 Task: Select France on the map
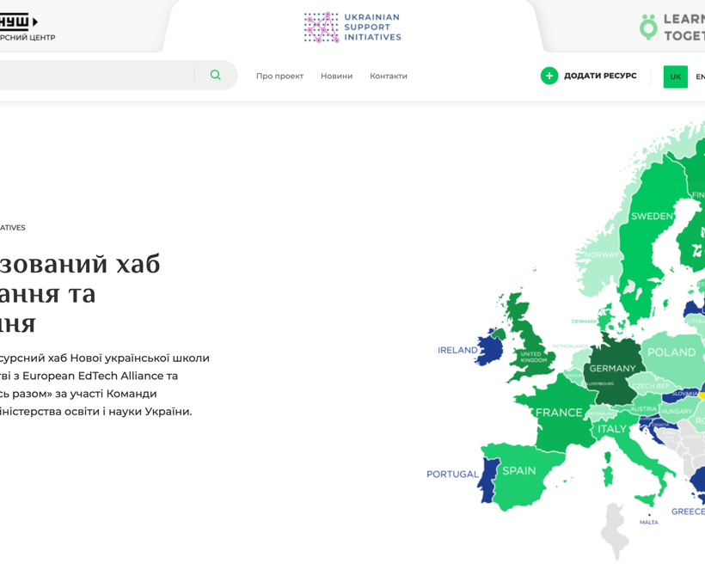[559, 413]
